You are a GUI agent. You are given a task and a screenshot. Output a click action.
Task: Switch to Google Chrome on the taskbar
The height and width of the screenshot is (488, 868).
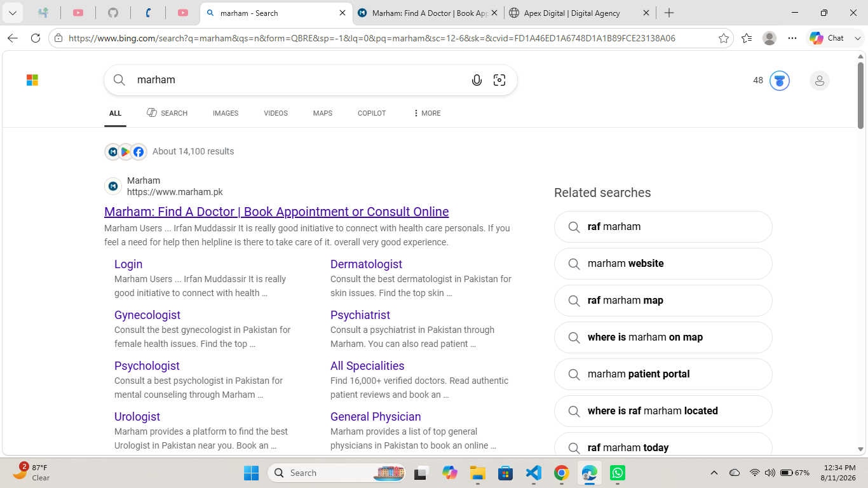pos(561,473)
